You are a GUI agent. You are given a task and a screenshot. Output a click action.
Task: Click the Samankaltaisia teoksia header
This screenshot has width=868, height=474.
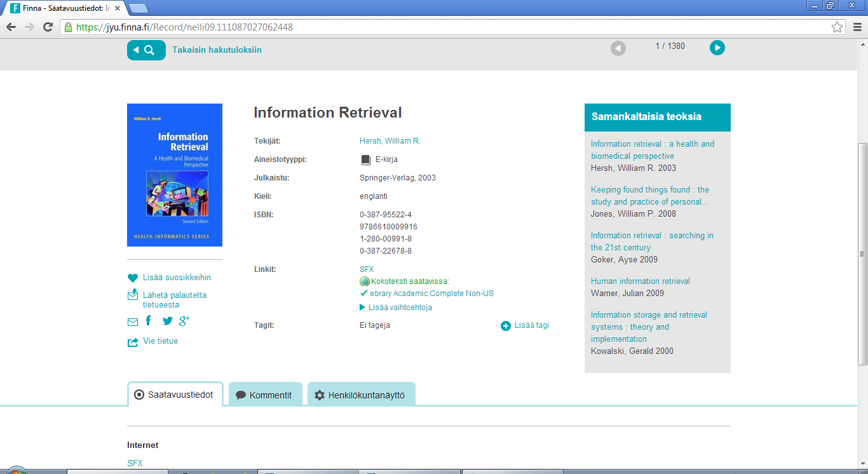click(x=658, y=117)
